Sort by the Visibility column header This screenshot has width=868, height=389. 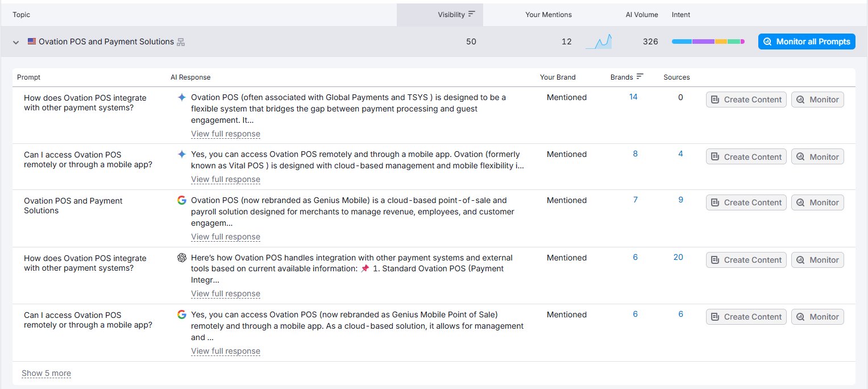pyautogui.click(x=440, y=15)
